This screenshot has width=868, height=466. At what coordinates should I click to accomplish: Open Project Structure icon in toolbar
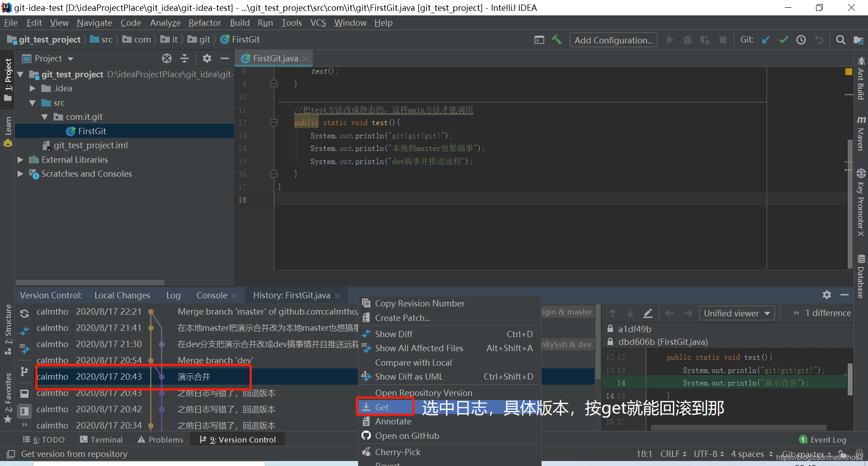click(x=859, y=40)
